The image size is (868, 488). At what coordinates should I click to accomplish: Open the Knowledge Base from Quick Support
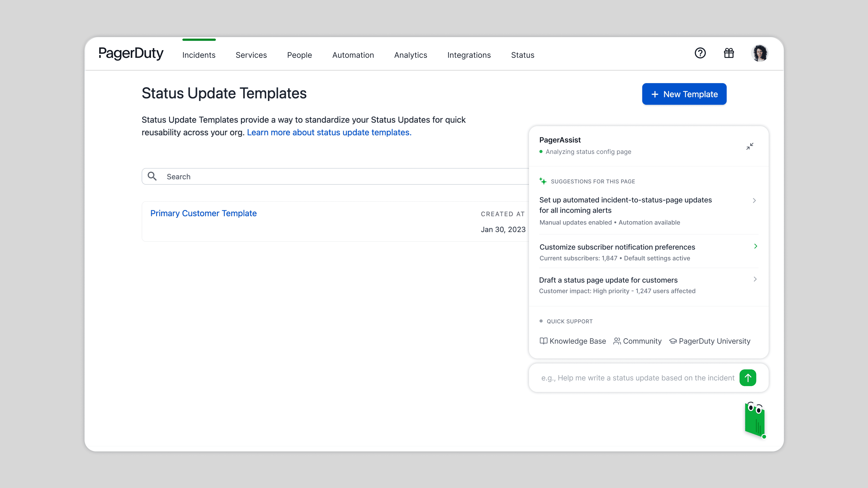577,341
